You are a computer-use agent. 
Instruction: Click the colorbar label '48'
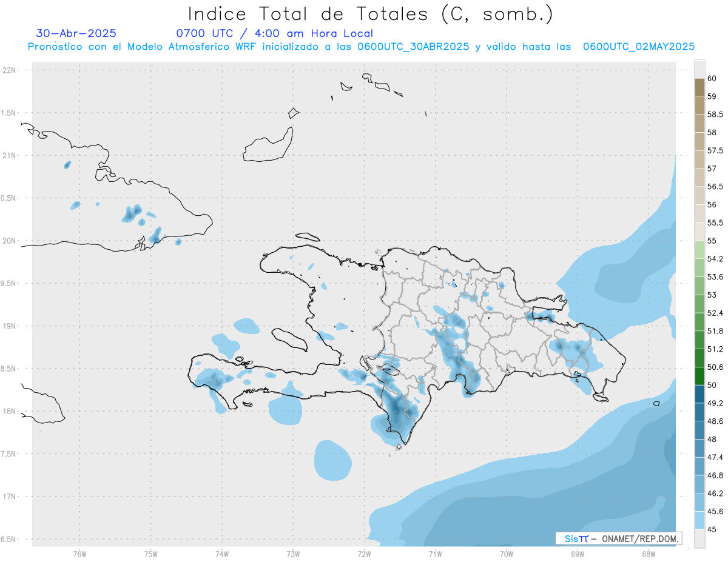click(712, 439)
